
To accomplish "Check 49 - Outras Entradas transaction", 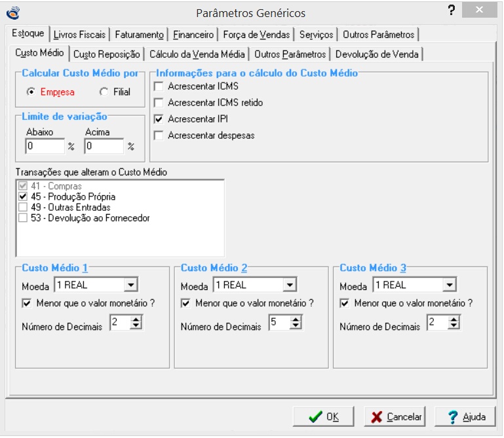I will click(x=23, y=207).
